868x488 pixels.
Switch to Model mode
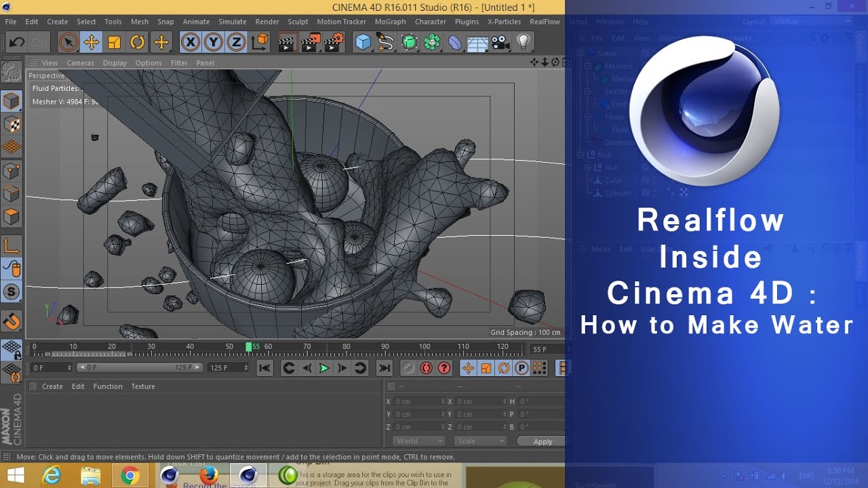[12, 101]
